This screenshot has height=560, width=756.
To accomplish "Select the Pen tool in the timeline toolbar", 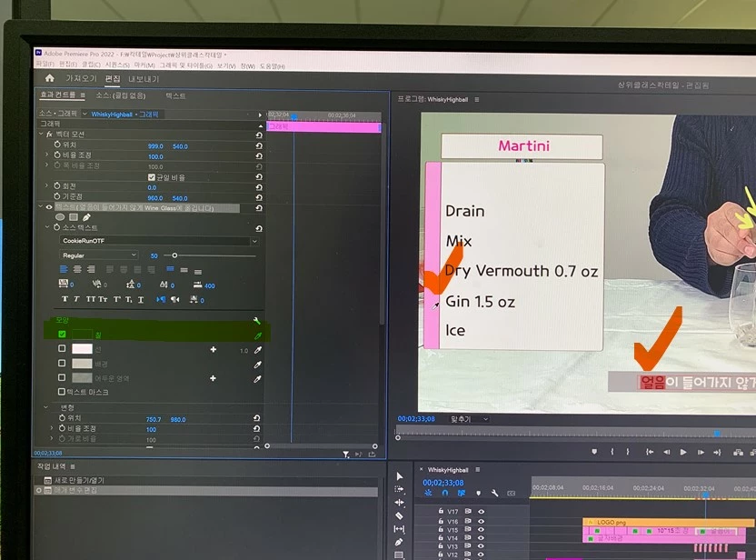I will click(x=399, y=542).
